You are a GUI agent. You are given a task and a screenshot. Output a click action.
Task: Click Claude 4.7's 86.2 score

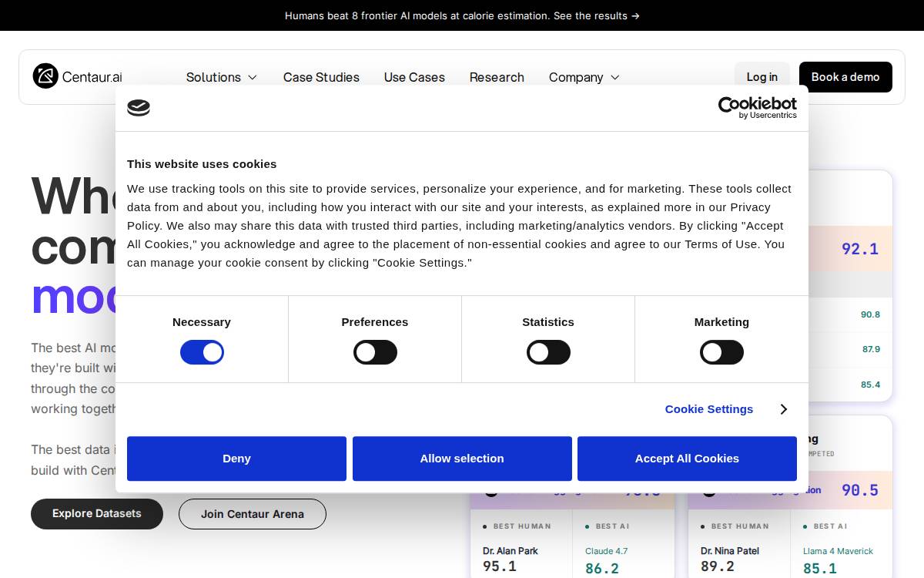pos(602,569)
